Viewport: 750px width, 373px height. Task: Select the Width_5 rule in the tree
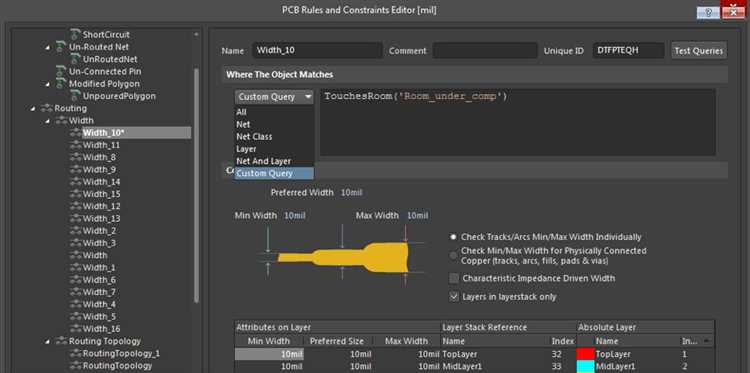coord(99,317)
